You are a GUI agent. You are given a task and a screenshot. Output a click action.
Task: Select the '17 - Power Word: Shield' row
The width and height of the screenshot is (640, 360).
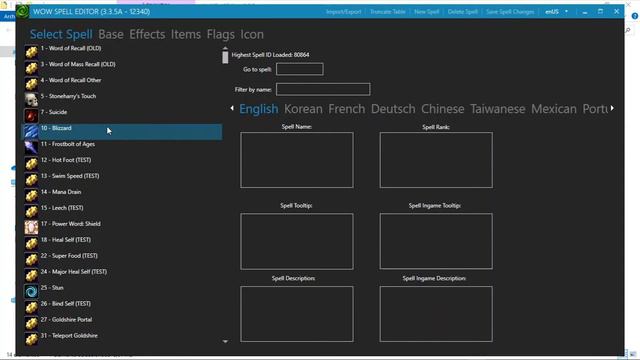(122, 228)
